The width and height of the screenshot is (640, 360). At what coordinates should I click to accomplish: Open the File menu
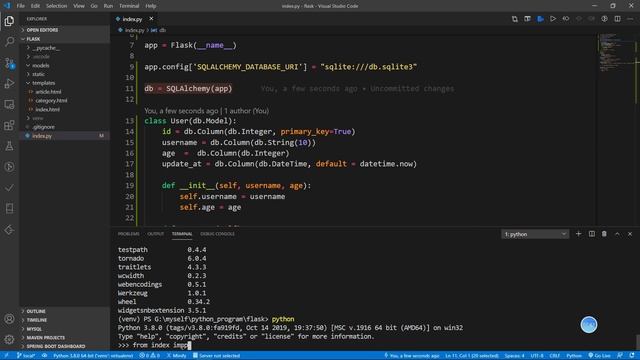pyautogui.click(x=20, y=6)
